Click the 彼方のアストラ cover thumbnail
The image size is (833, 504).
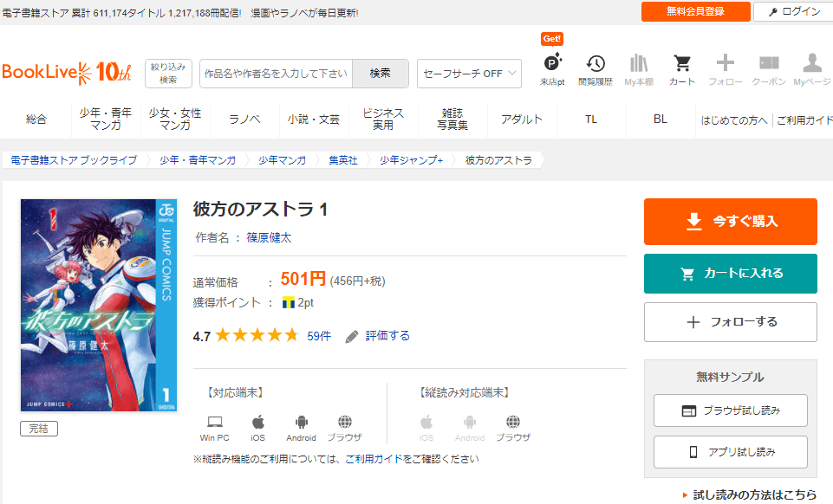[x=98, y=305]
